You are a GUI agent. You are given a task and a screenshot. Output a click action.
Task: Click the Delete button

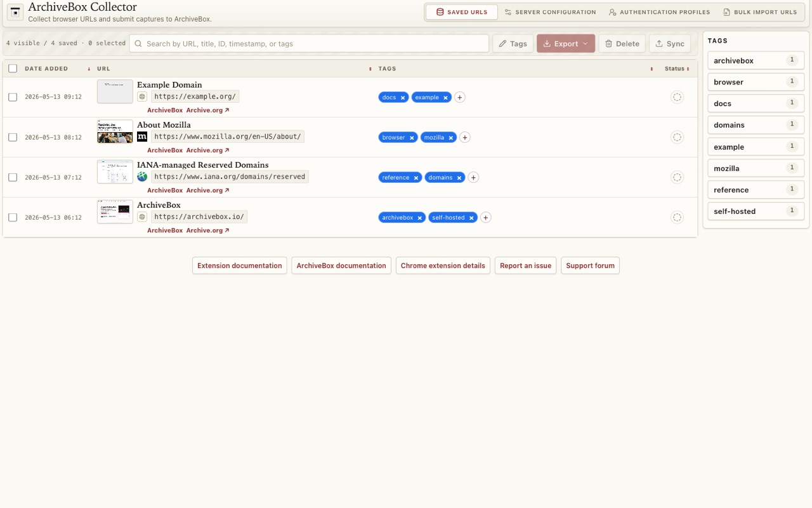click(x=622, y=44)
